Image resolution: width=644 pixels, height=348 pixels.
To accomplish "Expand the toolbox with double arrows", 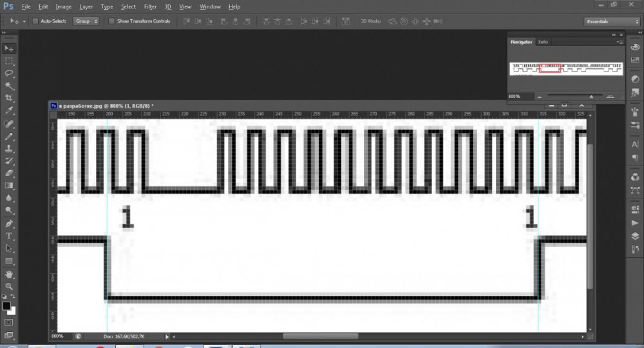I will 4,32.
